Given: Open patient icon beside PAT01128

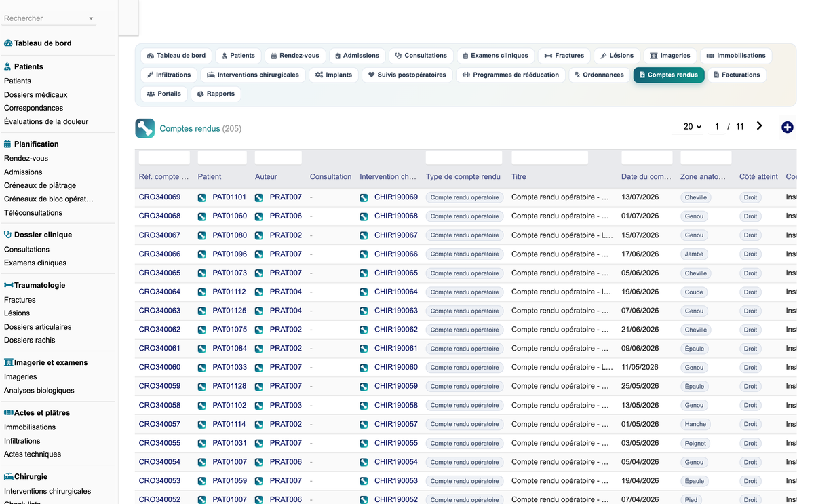Looking at the screenshot, I should pyautogui.click(x=202, y=387).
